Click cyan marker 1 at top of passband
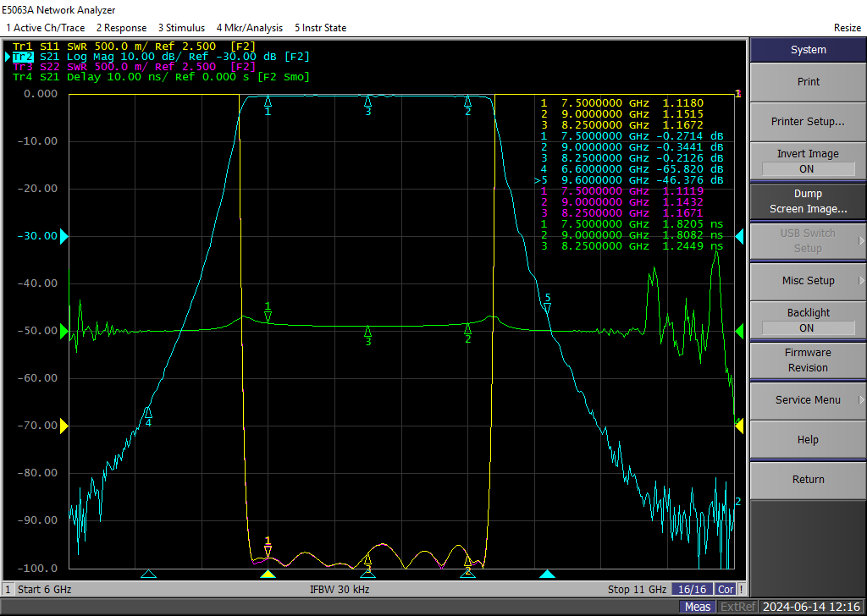The width and height of the screenshot is (867, 616). tap(268, 102)
